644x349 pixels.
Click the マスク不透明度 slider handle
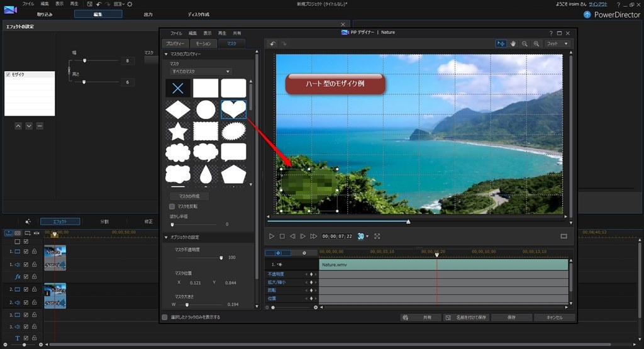click(221, 257)
